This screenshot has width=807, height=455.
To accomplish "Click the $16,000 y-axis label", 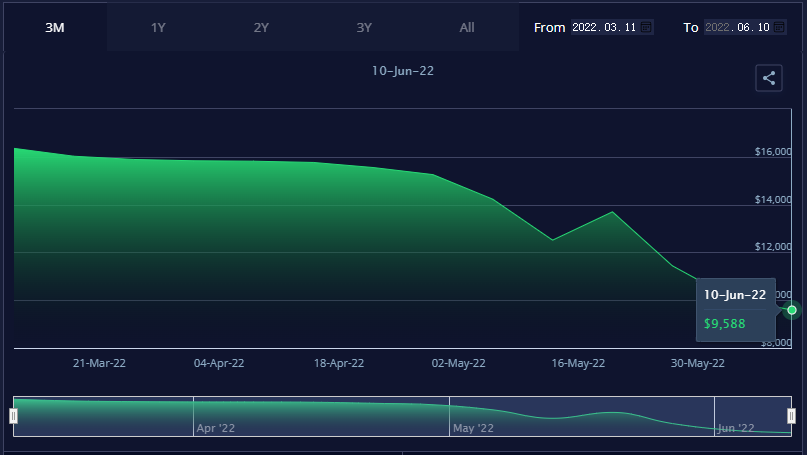I will (773, 152).
